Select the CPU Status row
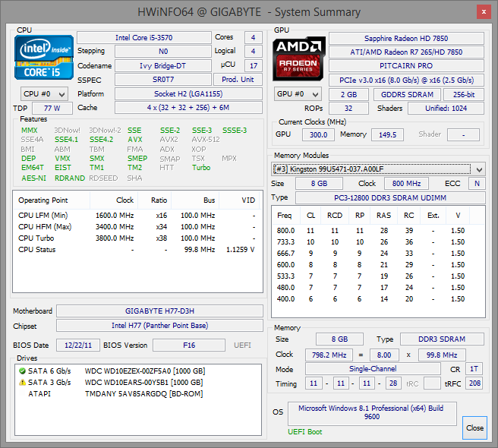The image size is (498, 448). (x=137, y=250)
